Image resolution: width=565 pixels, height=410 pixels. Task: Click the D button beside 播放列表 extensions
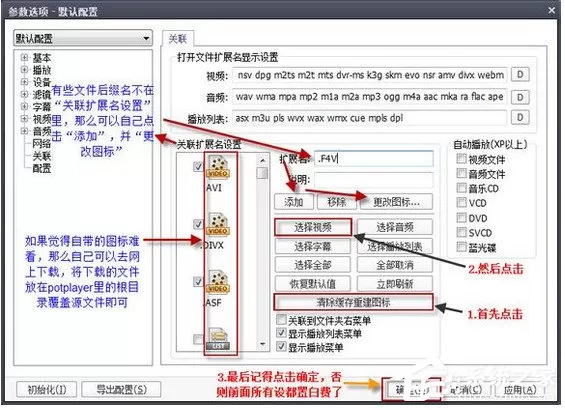520,117
